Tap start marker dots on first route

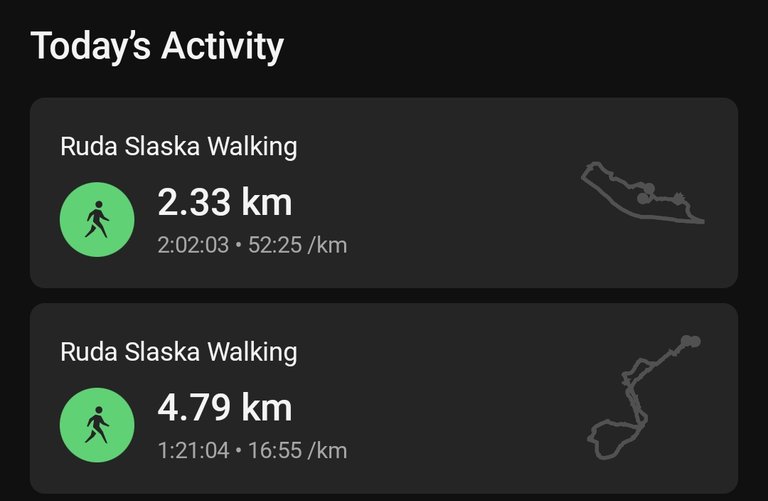tap(646, 193)
